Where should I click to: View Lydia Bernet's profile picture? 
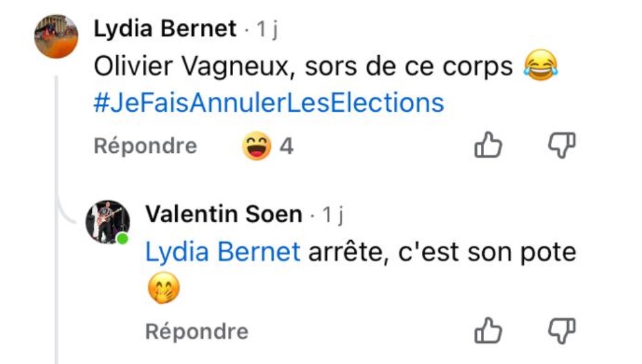click(x=56, y=36)
